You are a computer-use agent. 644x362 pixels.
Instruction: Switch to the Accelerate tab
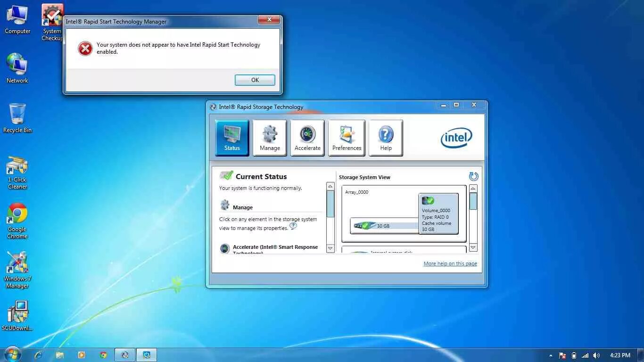coord(307,138)
